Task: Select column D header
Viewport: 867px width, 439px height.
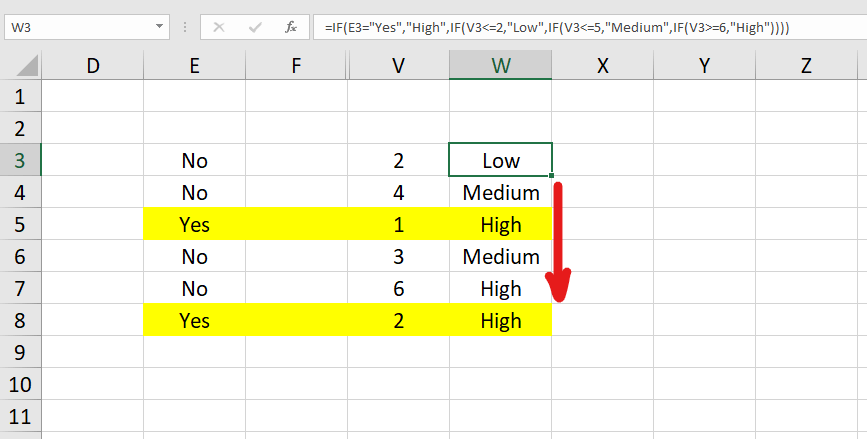Action: [x=93, y=65]
